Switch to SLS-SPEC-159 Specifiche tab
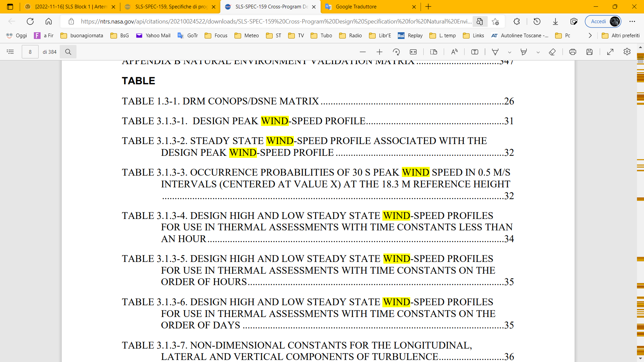 [171, 7]
